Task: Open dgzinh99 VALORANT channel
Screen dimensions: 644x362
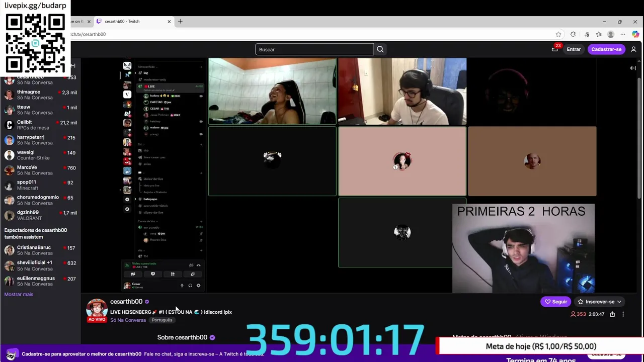Action: click(40, 216)
